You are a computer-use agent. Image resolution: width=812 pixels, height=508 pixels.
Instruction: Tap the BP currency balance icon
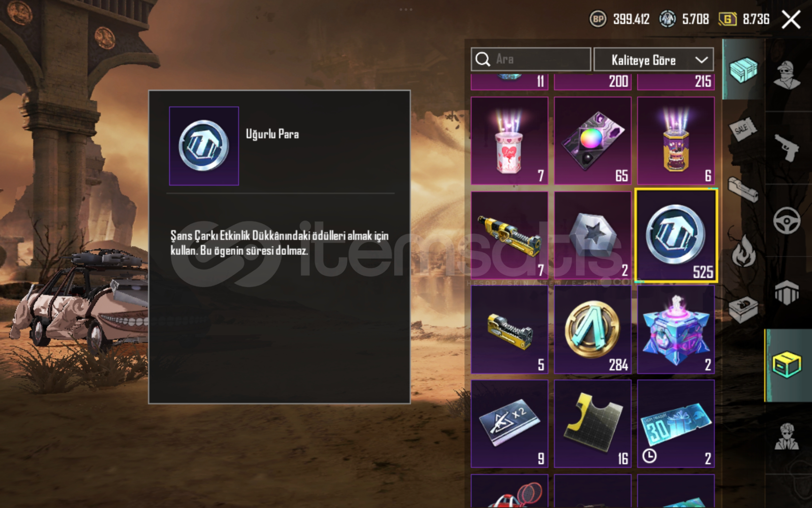click(598, 19)
